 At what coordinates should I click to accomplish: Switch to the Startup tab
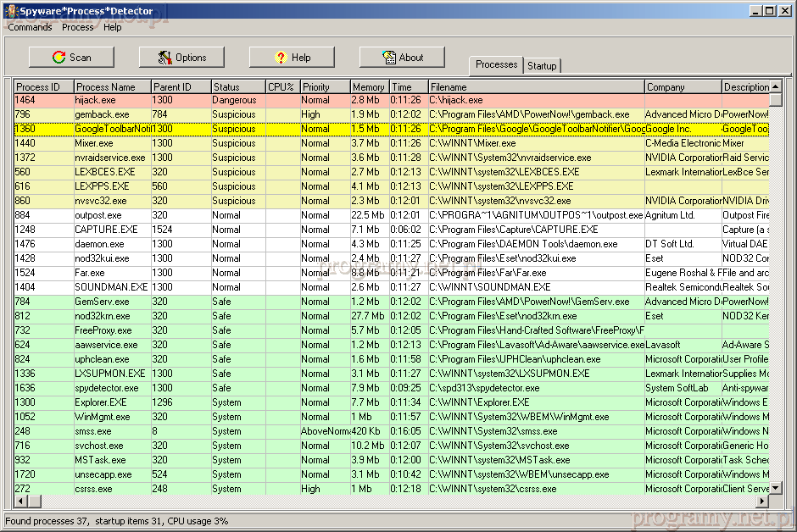pos(542,66)
